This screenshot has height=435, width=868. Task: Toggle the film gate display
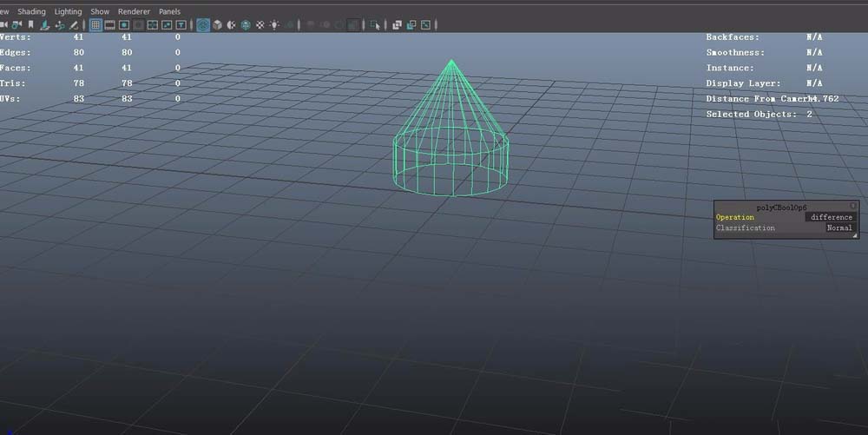(x=109, y=25)
